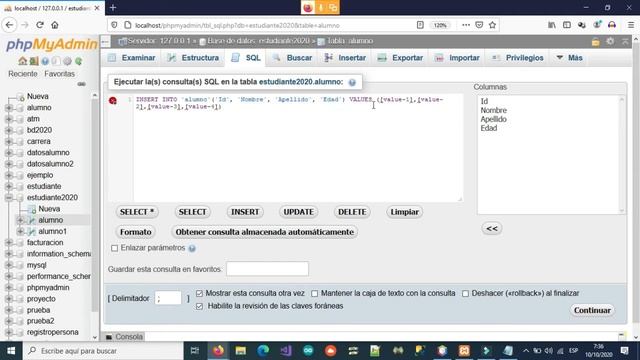Screen dimensions: 640x360
Task: Open the help icon beside Enlazar parámetros
Action: coord(192,248)
